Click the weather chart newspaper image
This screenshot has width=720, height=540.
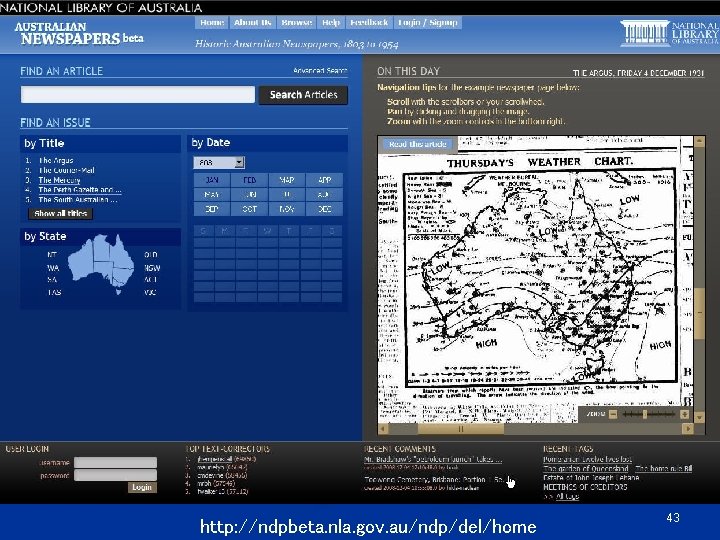(x=535, y=280)
